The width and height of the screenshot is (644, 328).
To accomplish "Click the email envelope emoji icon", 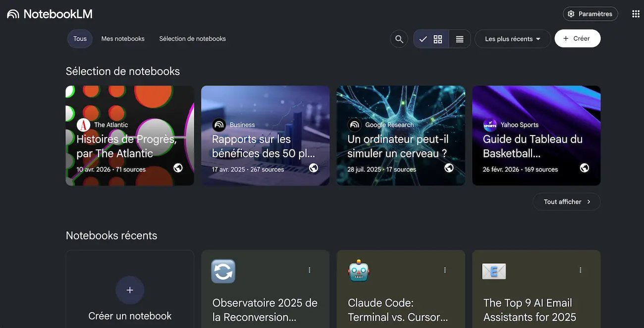I will tap(494, 271).
